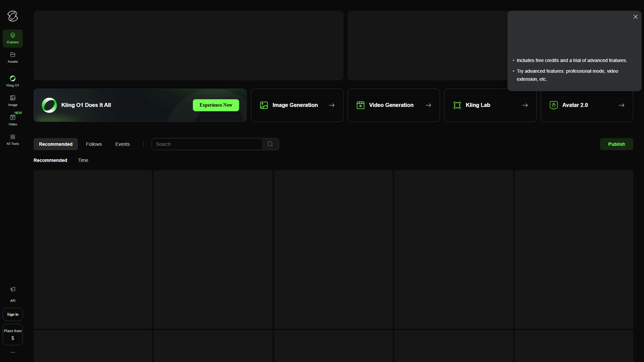Click the Sign In button
This screenshot has height=362, width=644.
coord(12,314)
